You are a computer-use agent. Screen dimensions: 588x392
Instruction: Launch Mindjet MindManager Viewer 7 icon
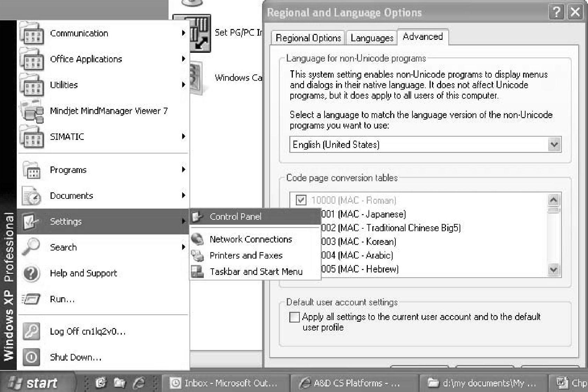click(32, 111)
